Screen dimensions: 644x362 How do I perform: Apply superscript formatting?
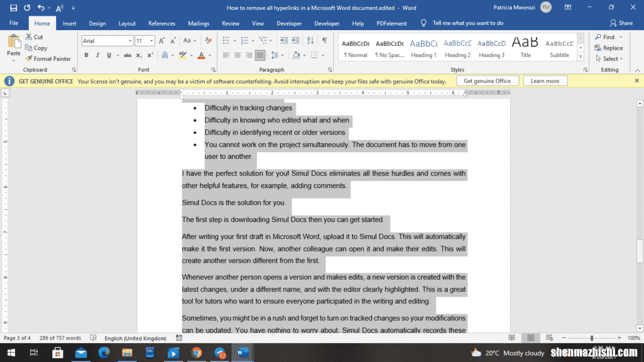point(150,55)
